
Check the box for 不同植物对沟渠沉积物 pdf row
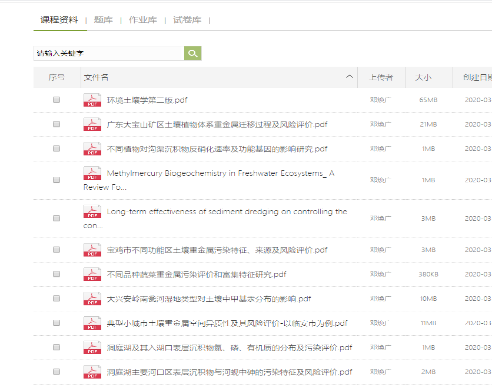coord(56,148)
